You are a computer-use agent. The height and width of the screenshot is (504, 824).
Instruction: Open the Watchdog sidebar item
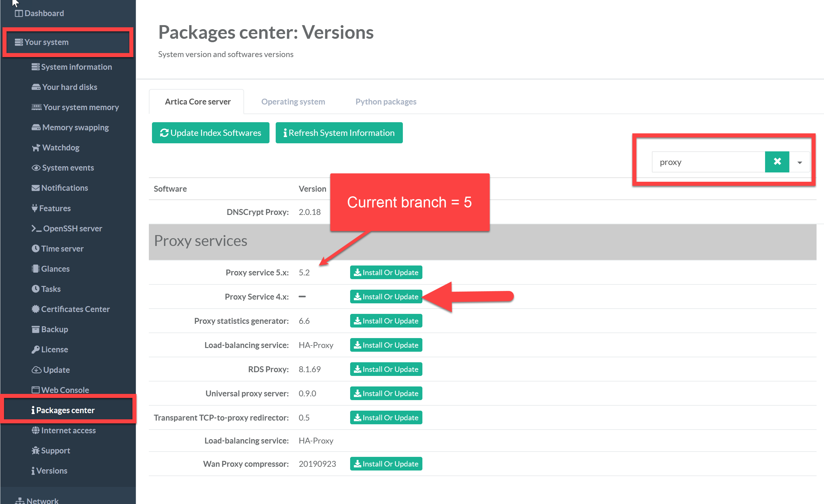coord(60,148)
